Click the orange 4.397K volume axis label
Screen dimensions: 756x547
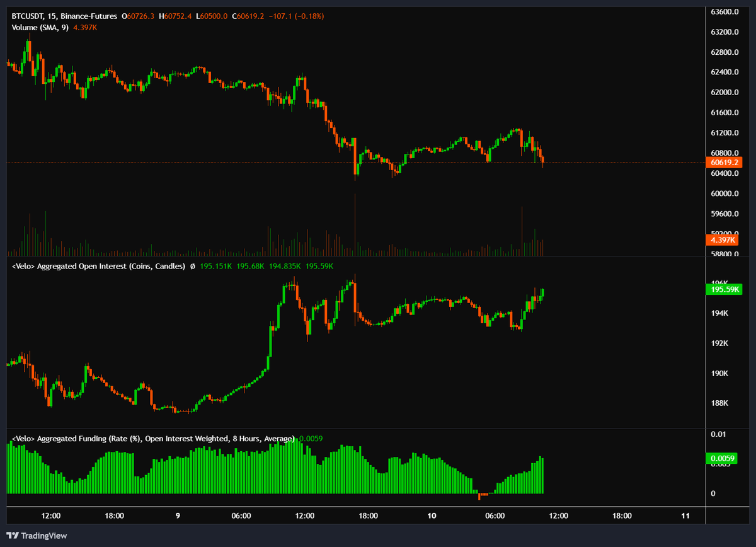tap(723, 240)
